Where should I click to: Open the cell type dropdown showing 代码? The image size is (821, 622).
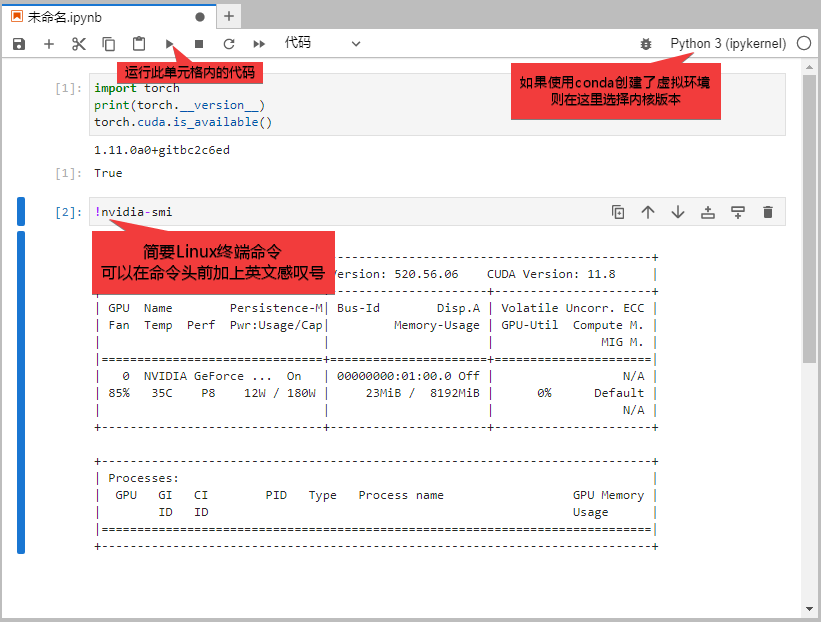click(322, 43)
